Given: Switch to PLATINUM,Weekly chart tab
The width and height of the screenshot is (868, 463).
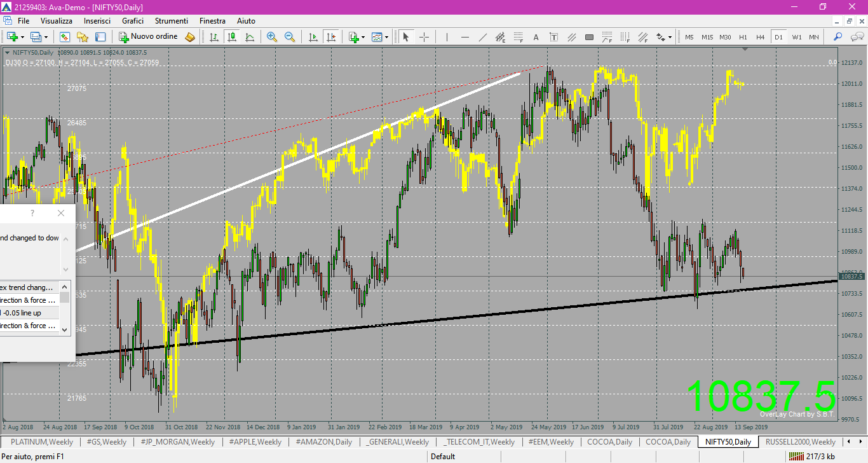Looking at the screenshot, I should 42,441.
